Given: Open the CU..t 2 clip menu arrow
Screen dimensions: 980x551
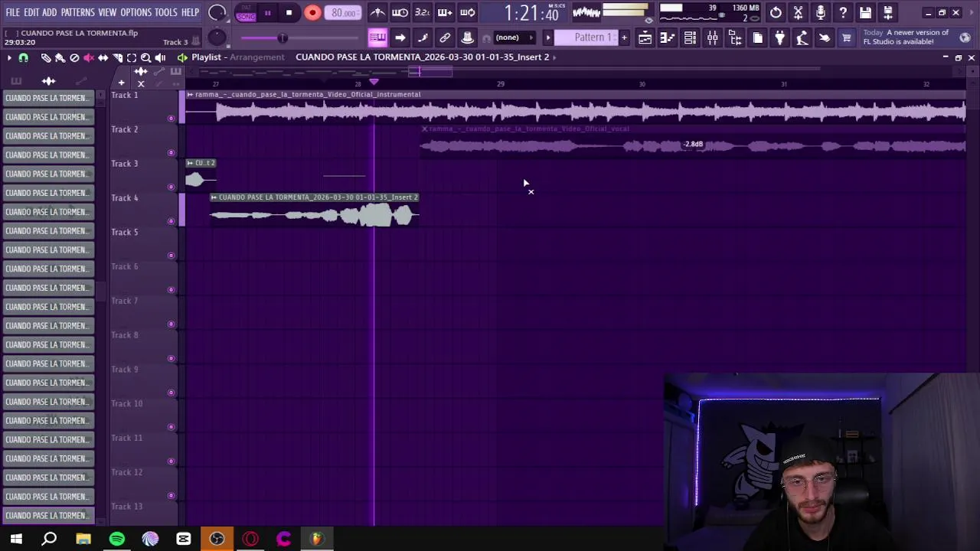Looking at the screenshot, I should pos(191,163).
